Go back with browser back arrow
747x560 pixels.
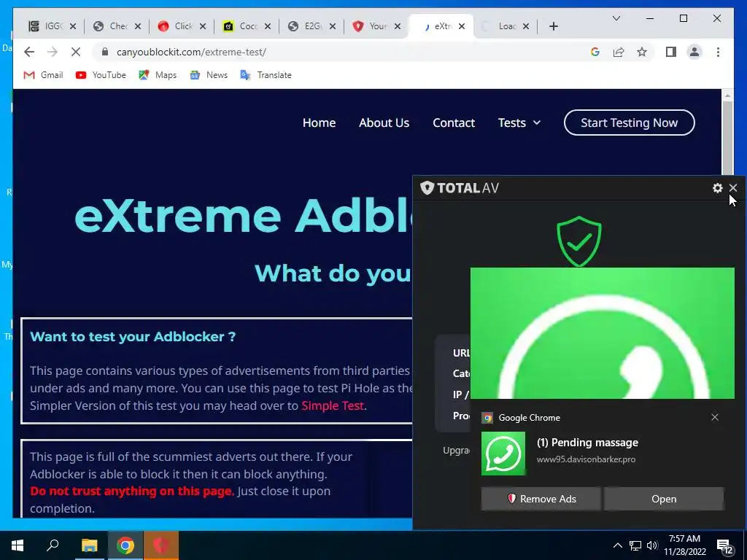29,52
